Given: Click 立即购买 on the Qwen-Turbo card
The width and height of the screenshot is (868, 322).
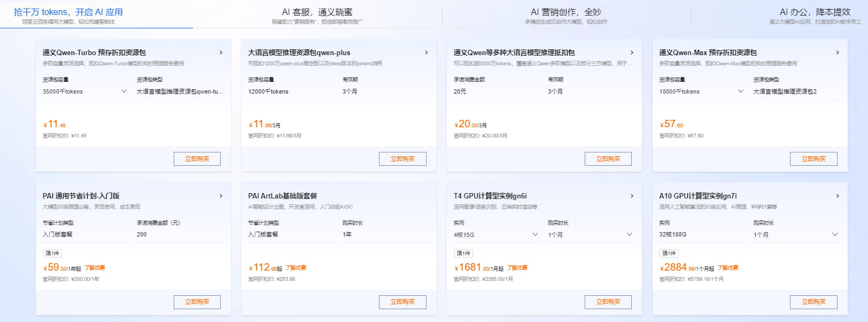Looking at the screenshot, I should [197, 159].
